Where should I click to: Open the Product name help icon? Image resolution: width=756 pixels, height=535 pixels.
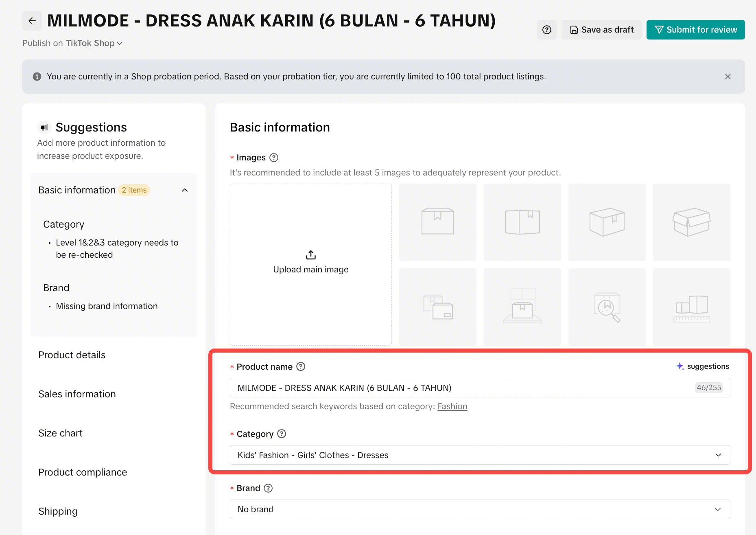pos(301,366)
